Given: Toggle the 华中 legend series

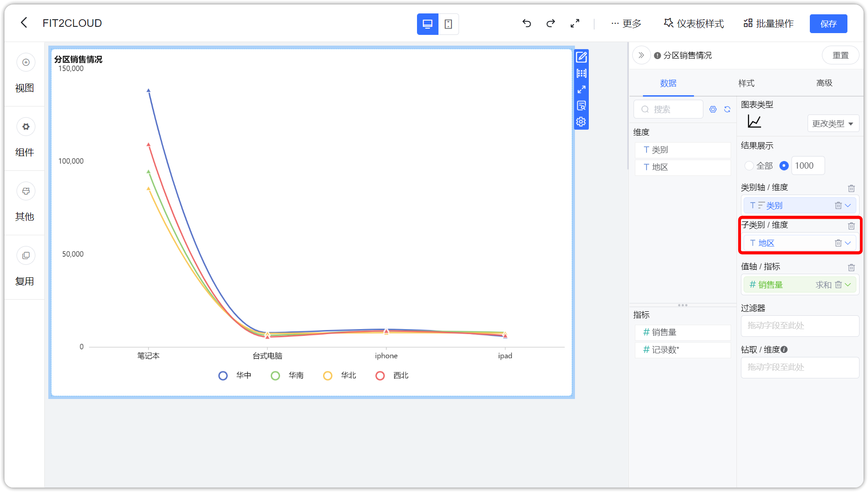Looking at the screenshot, I should tap(235, 376).
